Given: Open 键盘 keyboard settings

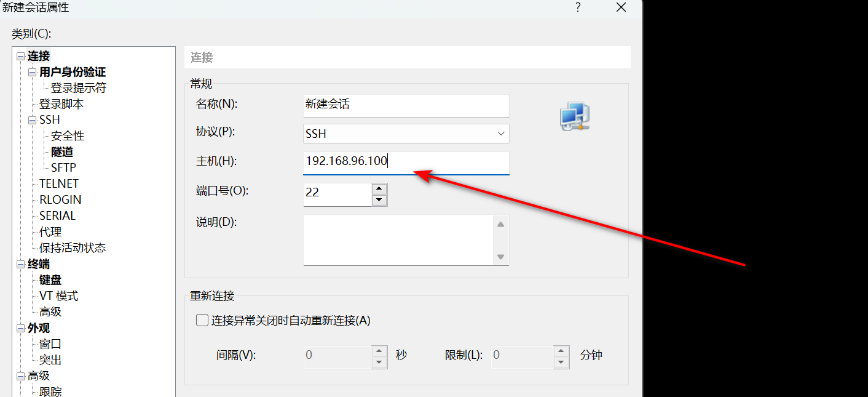Looking at the screenshot, I should pyautogui.click(x=50, y=280).
